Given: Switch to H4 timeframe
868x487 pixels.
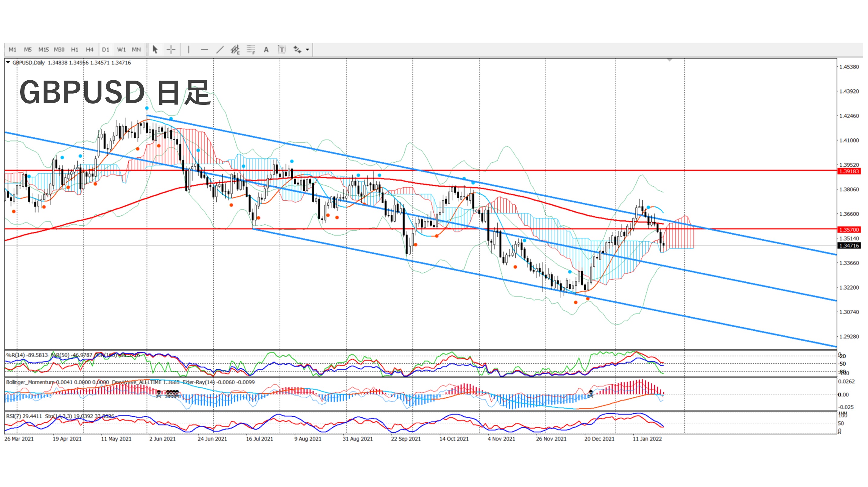Looking at the screenshot, I should [x=89, y=50].
